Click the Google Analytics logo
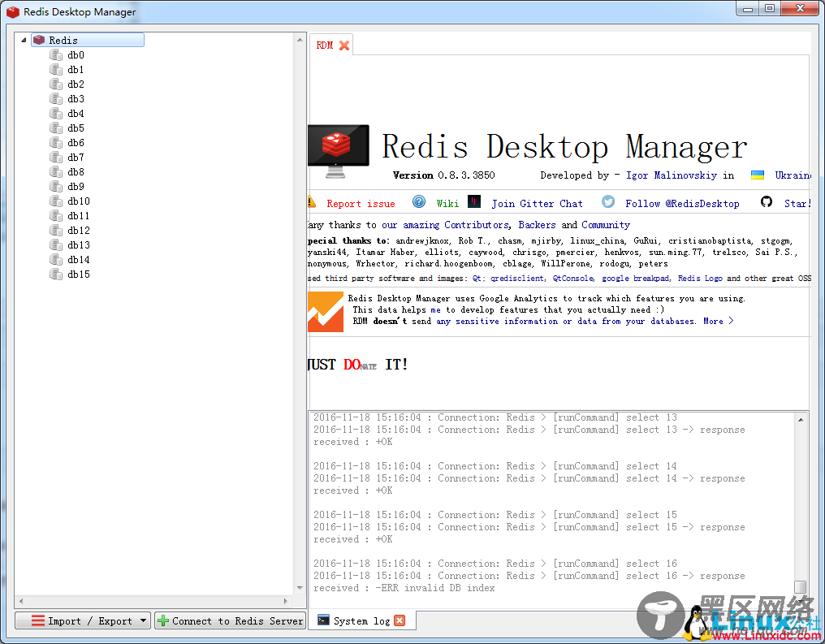The image size is (825, 644). coord(326,312)
